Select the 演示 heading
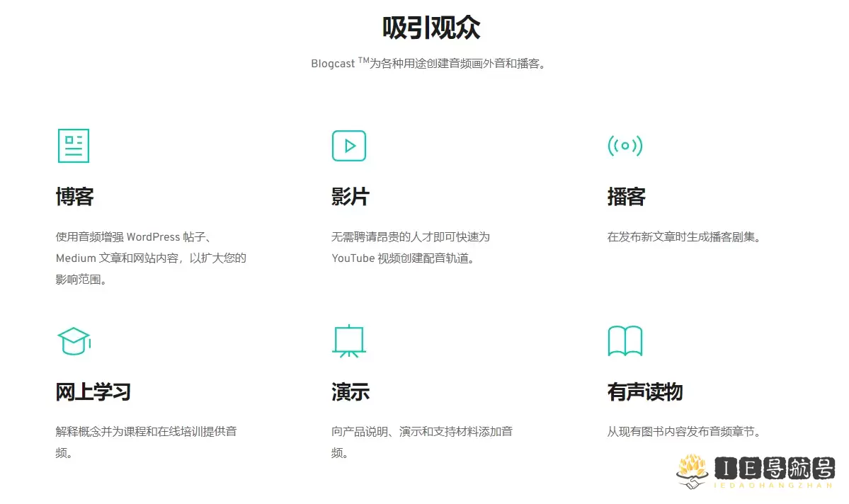Image resolution: width=849 pixels, height=504 pixels. point(351,392)
